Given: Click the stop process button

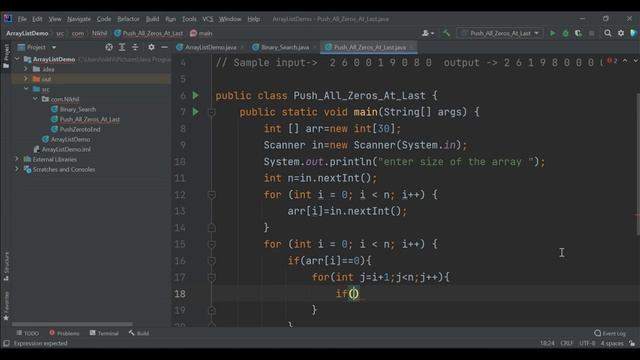Looking at the screenshot, I should pos(591,33).
